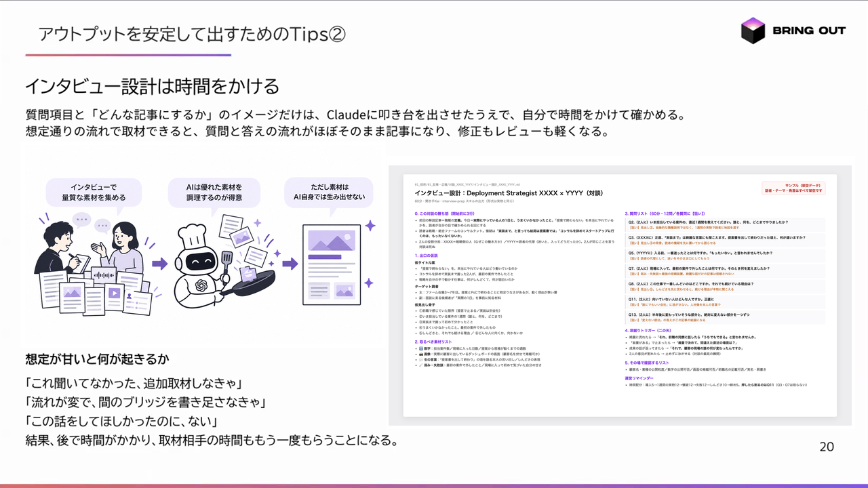Click section heading 4. 深掘りトリガー
868x488 pixels.
click(649, 329)
